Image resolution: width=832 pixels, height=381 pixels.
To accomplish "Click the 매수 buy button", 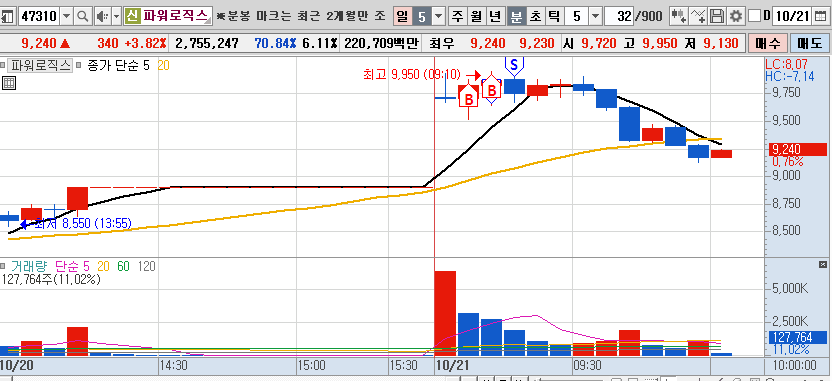I will click(767, 44).
